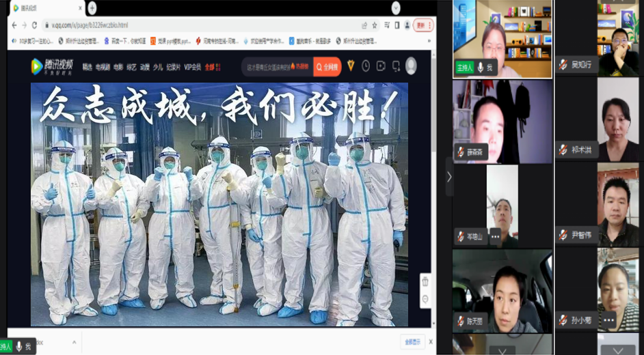Open the VIP crown icon
The image size is (644, 355).
point(351,66)
